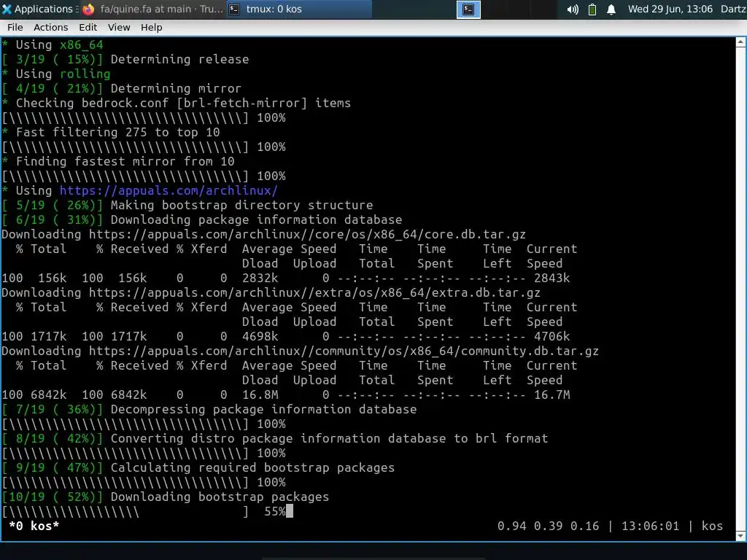Screen dimensions: 747x560
Task: Click 'Finding fastest mirror from 10' line
Action: click(x=118, y=161)
